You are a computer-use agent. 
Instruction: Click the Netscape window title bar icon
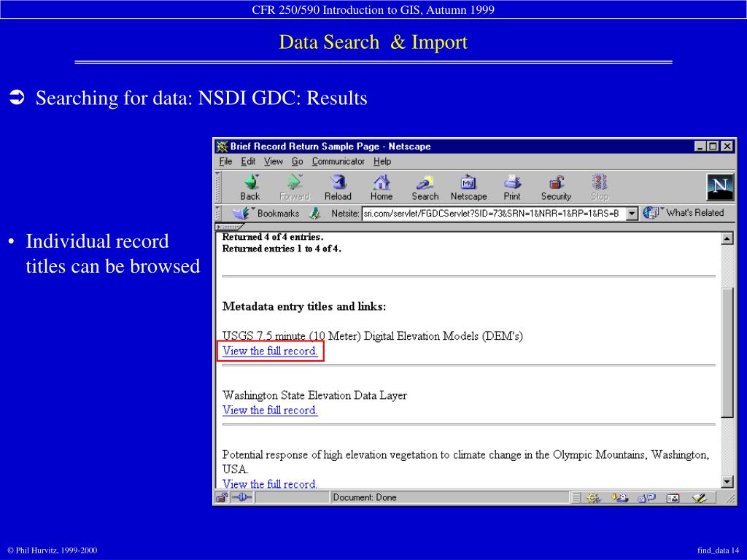pyautogui.click(x=222, y=146)
